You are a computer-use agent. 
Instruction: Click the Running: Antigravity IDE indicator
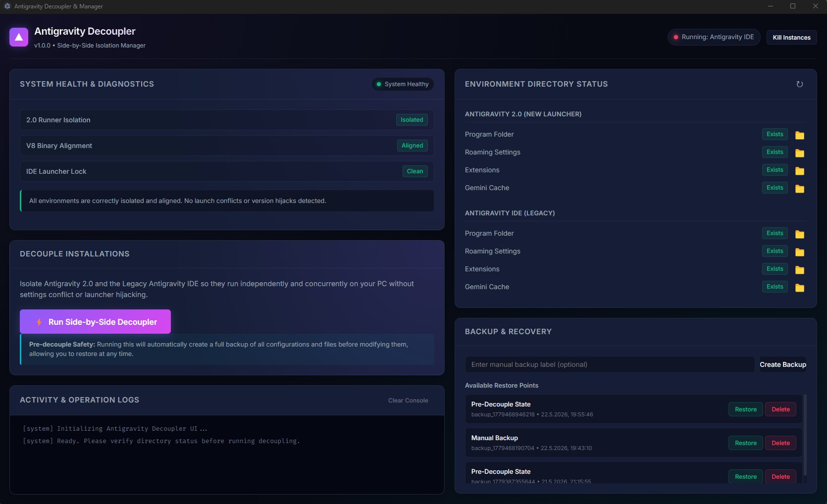pos(714,37)
